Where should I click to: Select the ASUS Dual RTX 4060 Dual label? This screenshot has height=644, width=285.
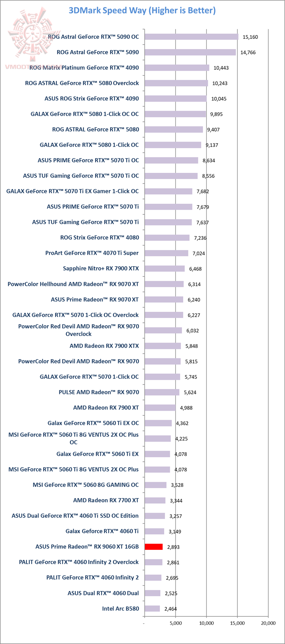(x=103, y=593)
